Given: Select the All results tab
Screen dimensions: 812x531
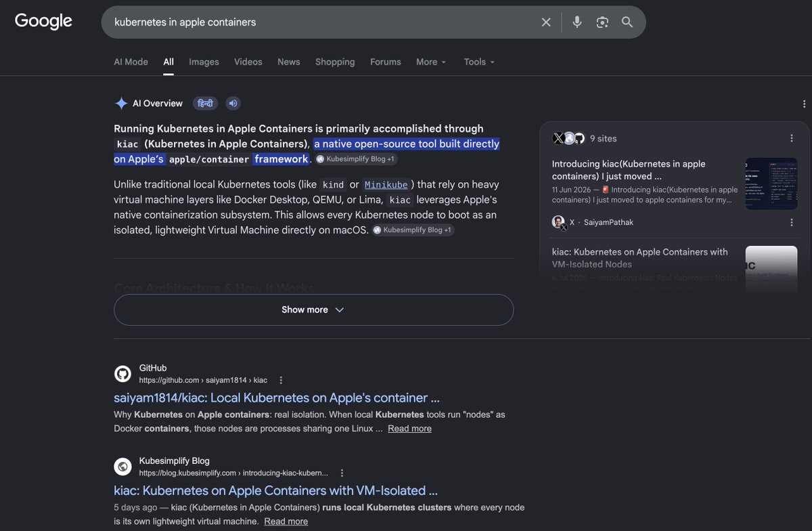Looking at the screenshot, I should click(168, 62).
